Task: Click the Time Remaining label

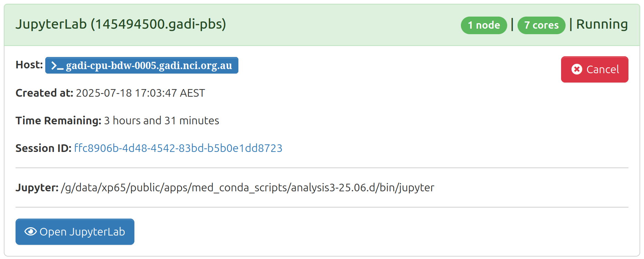Action: [x=58, y=121]
